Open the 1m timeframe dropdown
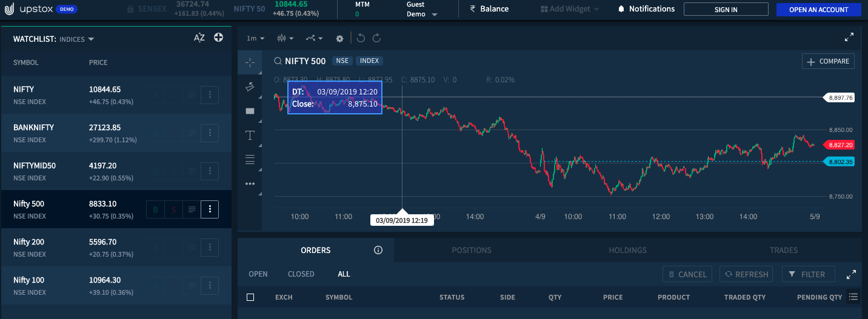 click(x=255, y=39)
